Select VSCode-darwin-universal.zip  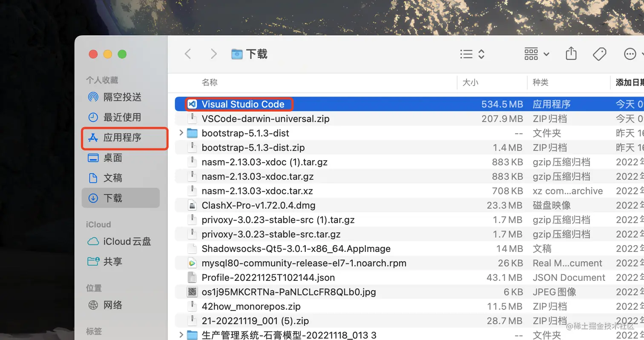tap(265, 119)
